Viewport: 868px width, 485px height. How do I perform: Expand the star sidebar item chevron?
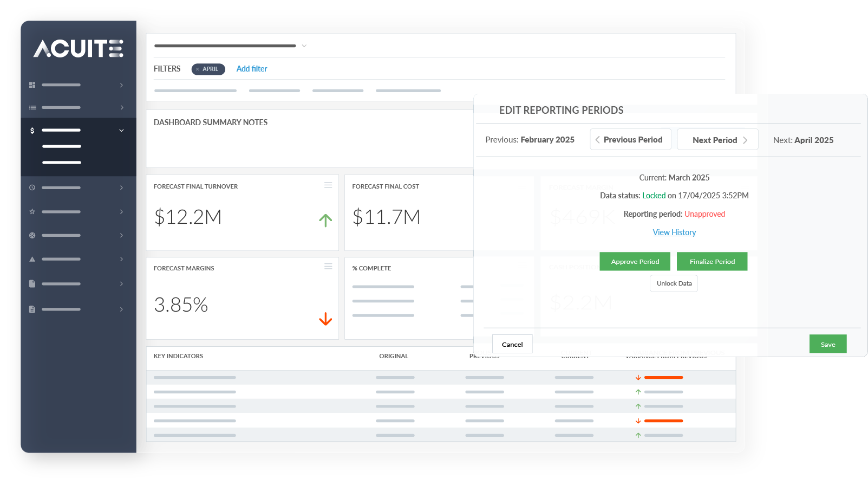click(121, 211)
